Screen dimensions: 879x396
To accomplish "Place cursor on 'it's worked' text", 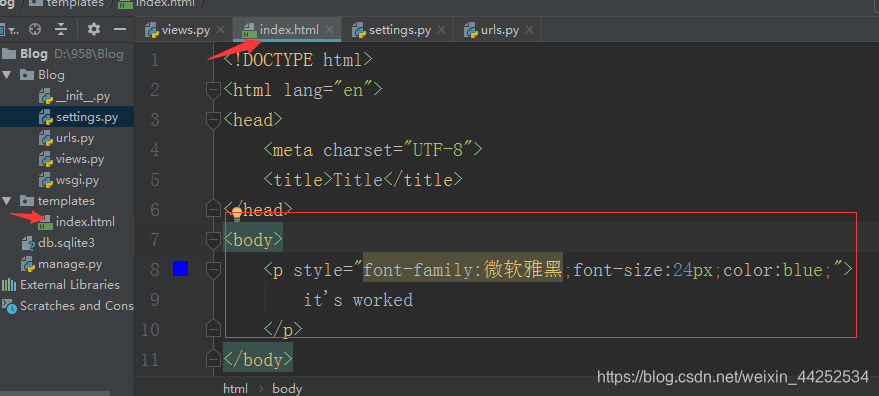I will pos(358,300).
